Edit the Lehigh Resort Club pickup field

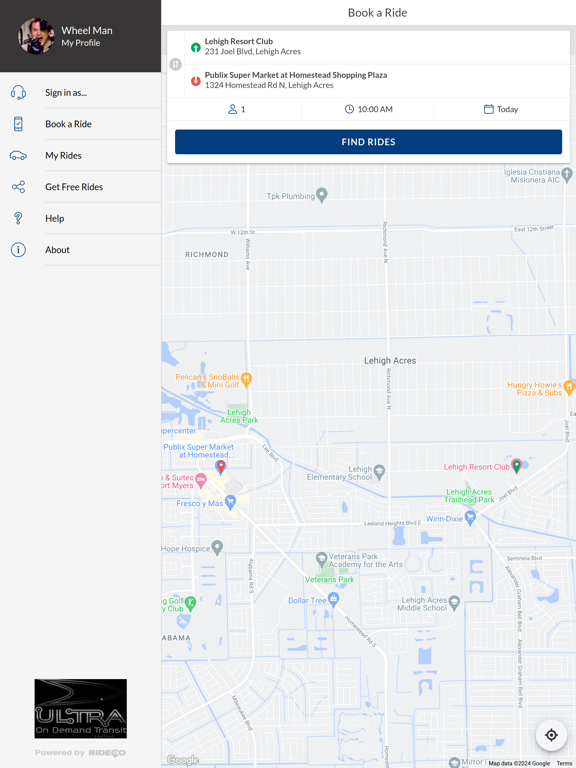click(377, 47)
